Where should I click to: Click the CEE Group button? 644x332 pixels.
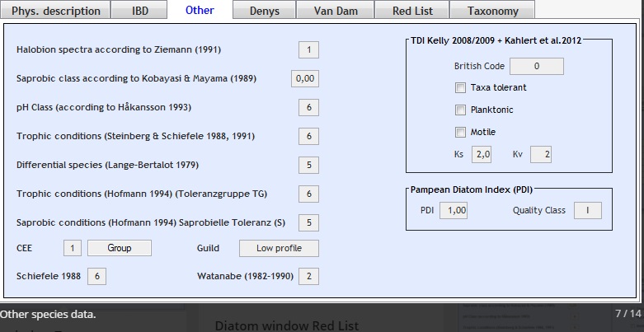120,248
